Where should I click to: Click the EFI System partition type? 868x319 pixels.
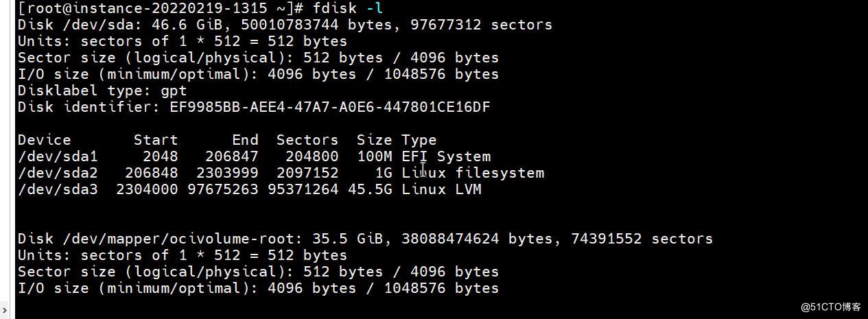coord(446,156)
